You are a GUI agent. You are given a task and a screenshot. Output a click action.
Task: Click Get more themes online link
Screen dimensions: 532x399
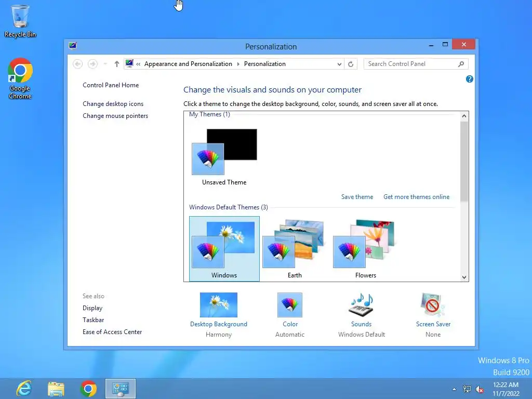click(416, 197)
